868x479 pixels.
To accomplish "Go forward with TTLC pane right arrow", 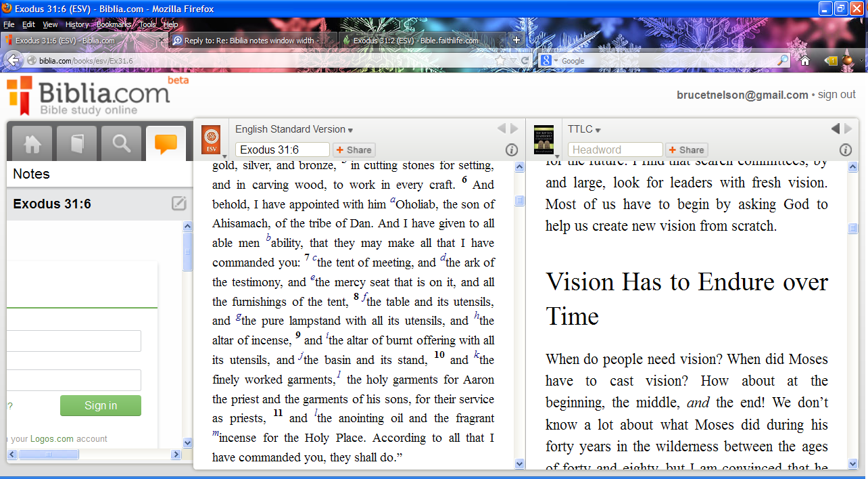I will pyautogui.click(x=848, y=129).
